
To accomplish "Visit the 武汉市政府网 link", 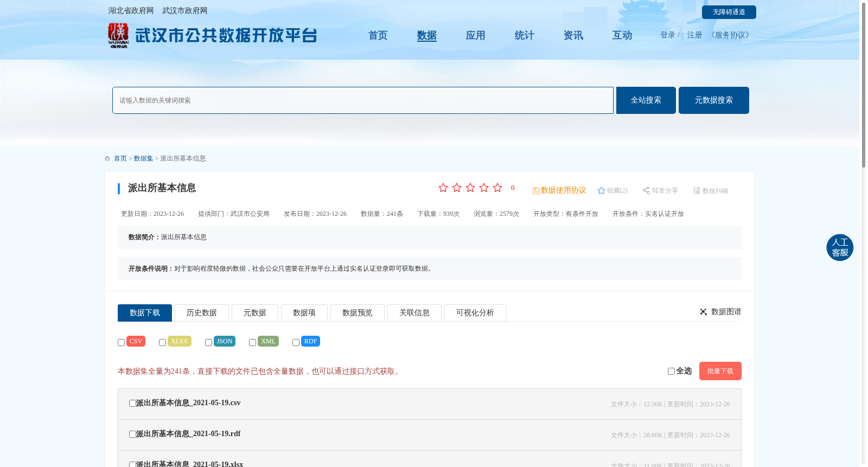I will (184, 11).
